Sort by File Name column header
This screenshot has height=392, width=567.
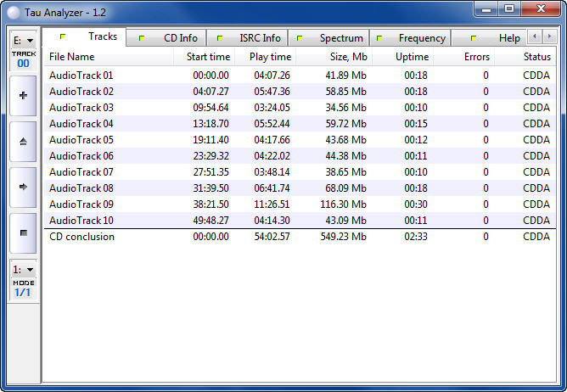coord(72,57)
